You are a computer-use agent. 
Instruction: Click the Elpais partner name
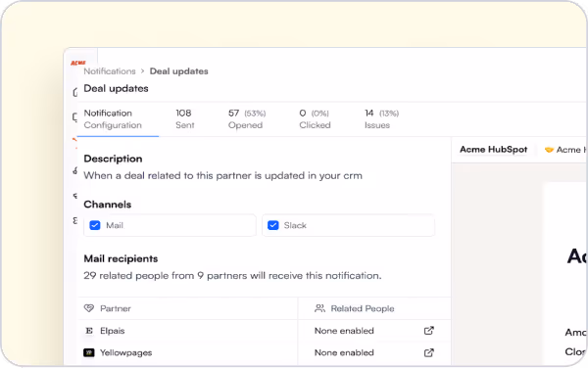pos(112,331)
